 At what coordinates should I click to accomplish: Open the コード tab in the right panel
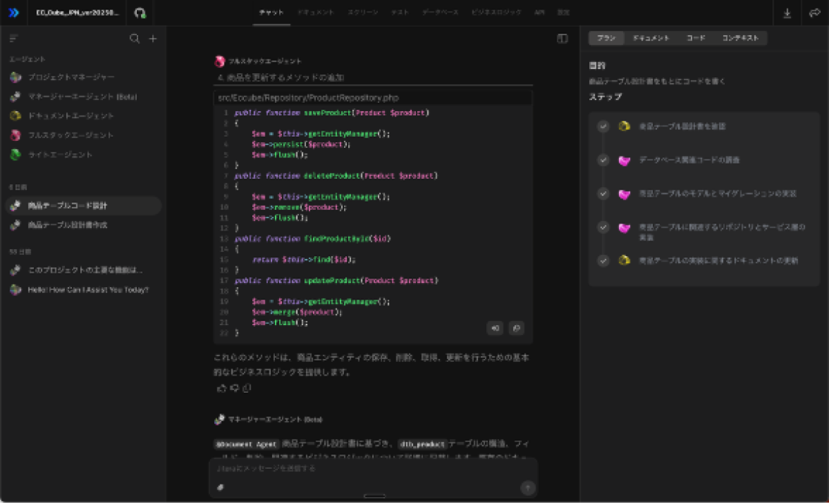tap(696, 39)
